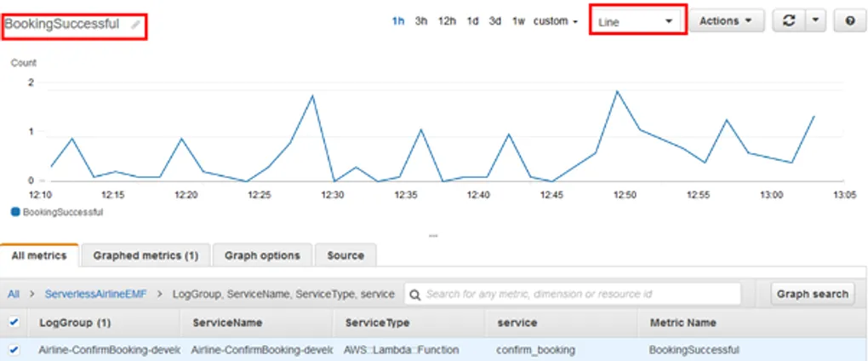The image size is (868, 361).
Task: Open the help question mark icon
Action: [849, 21]
